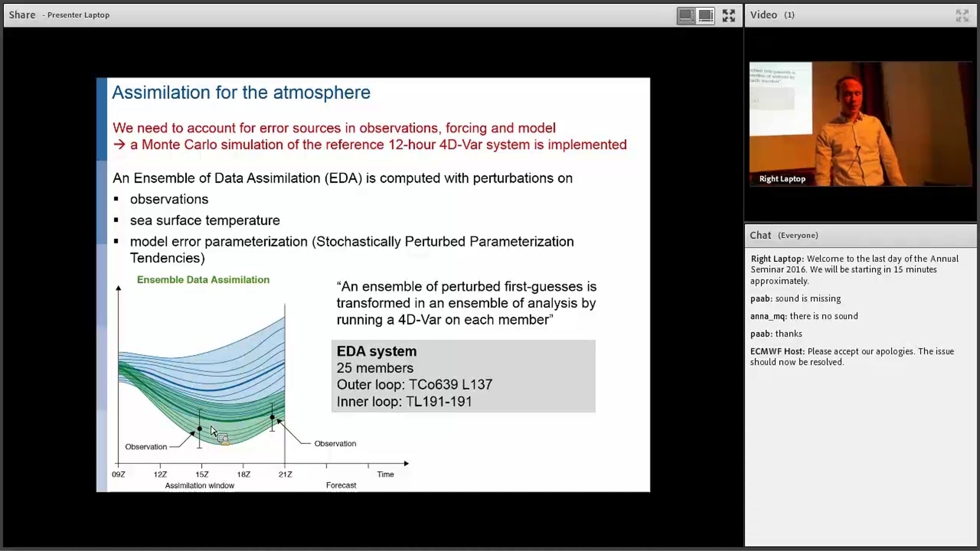Screen dimensions: 980x551
Task: Click the 'Assimilation window' chart label
Action: [199, 486]
